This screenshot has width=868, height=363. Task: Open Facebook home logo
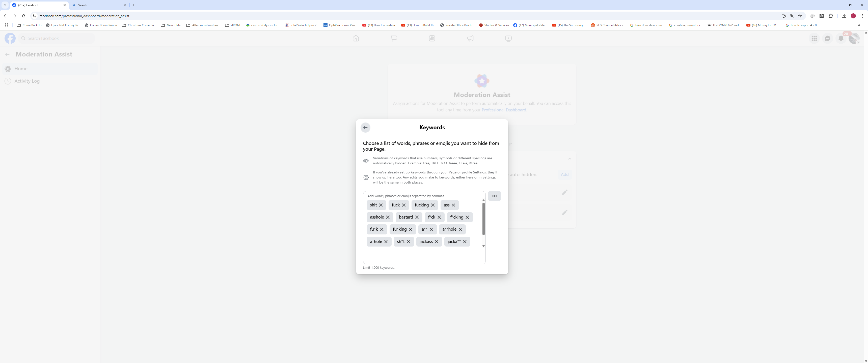(x=10, y=38)
